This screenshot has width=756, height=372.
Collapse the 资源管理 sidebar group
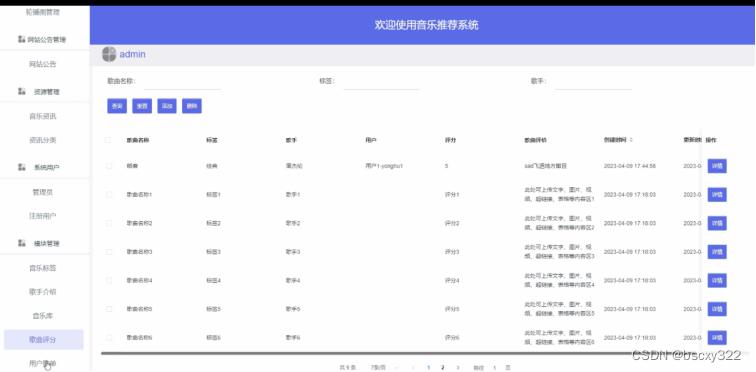pyautogui.click(x=45, y=92)
